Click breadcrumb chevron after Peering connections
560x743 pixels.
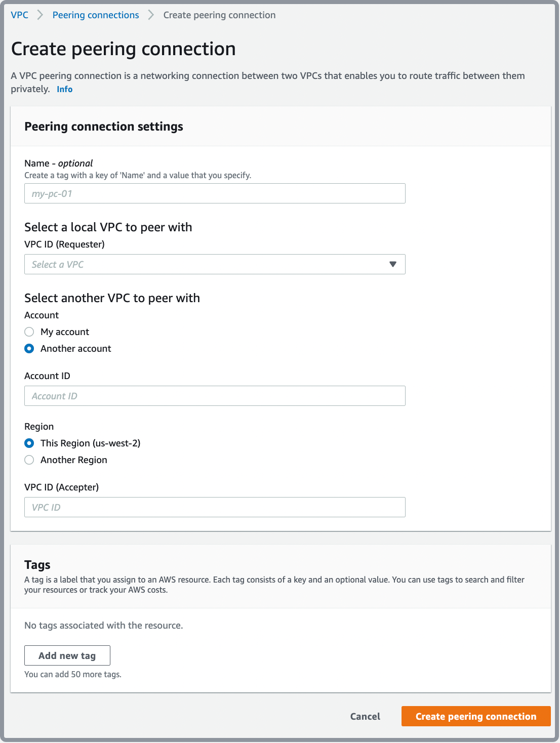pyautogui.click(x=151, y=15)
